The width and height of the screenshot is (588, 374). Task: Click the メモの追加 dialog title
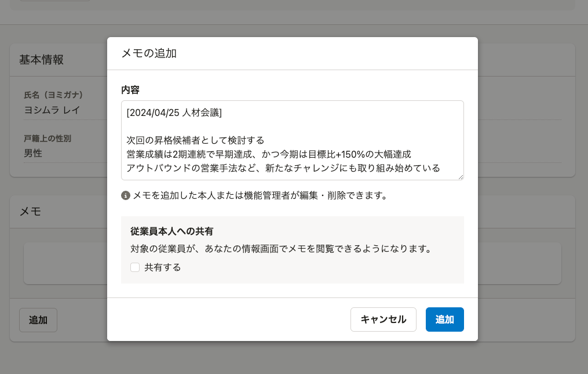pyautogui.click(x=149, y=53)
